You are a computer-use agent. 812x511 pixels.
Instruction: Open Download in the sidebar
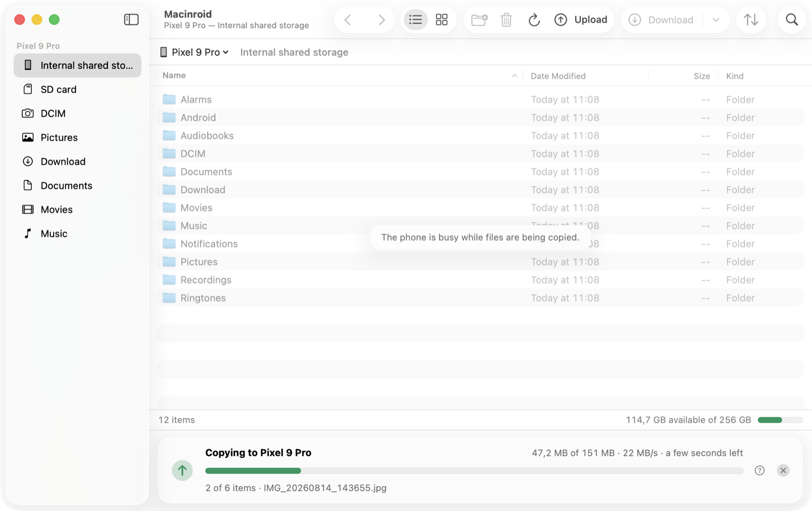(78, 161)
